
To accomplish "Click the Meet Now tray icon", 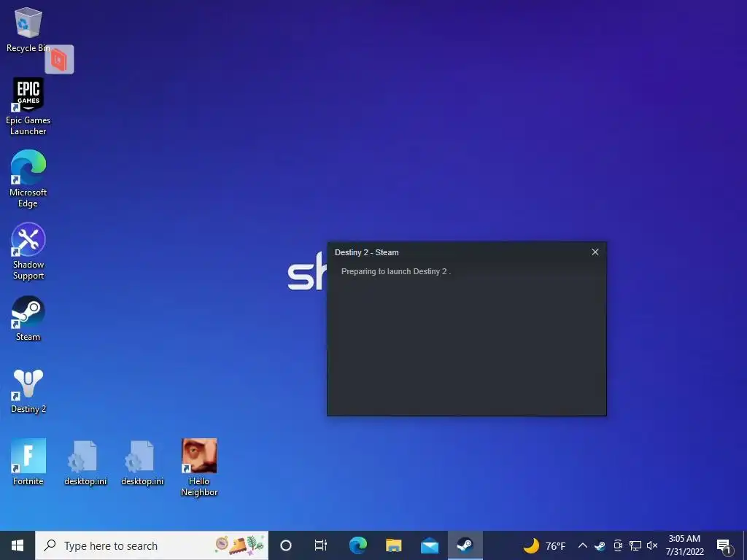I will [618, 545].
